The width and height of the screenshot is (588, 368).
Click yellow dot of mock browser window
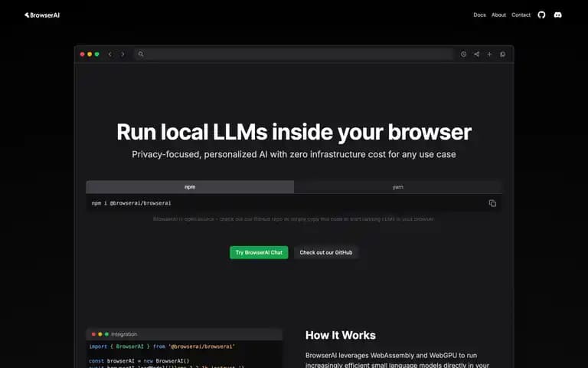90,54
